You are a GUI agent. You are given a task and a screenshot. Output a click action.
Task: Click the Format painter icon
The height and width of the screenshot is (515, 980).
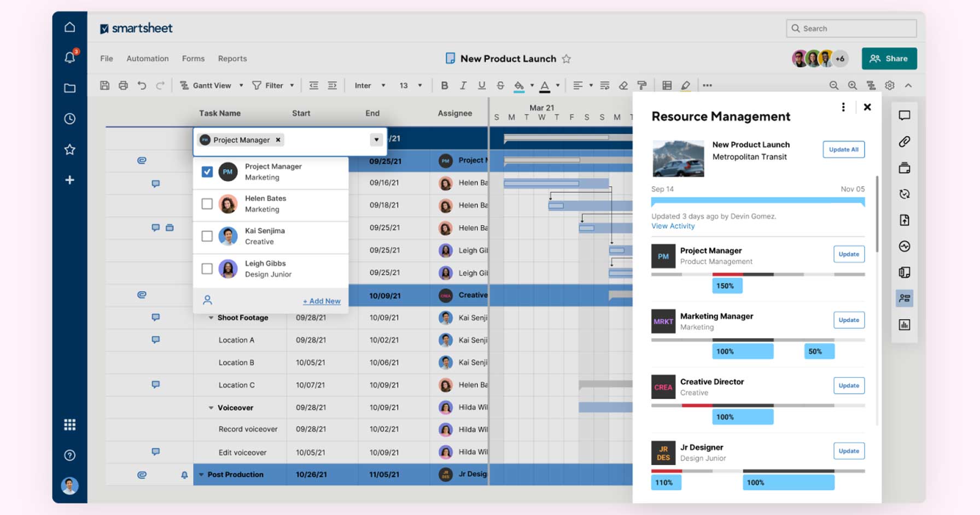click(x=642, y=85)
